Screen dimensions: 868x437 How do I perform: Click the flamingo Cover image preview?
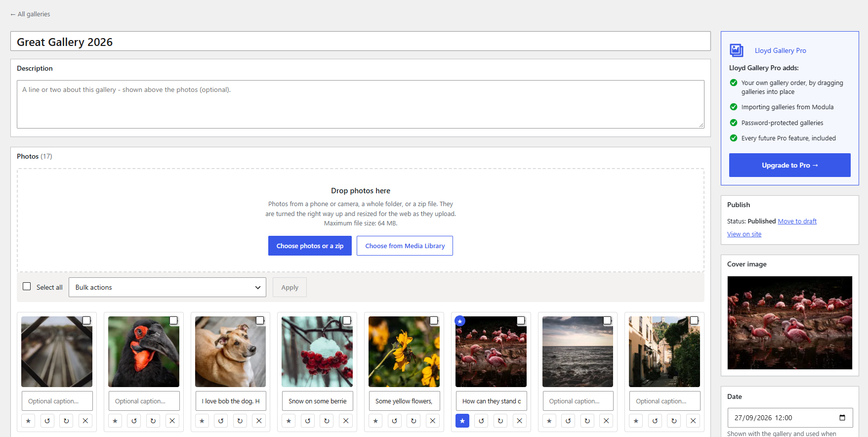[x=789, y=323]
